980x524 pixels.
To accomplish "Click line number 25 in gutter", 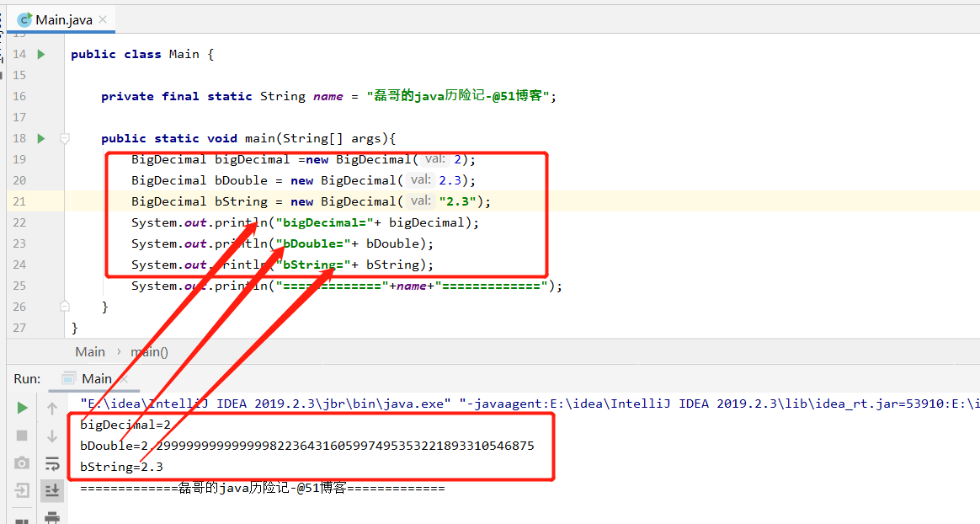I will [19, 286].
